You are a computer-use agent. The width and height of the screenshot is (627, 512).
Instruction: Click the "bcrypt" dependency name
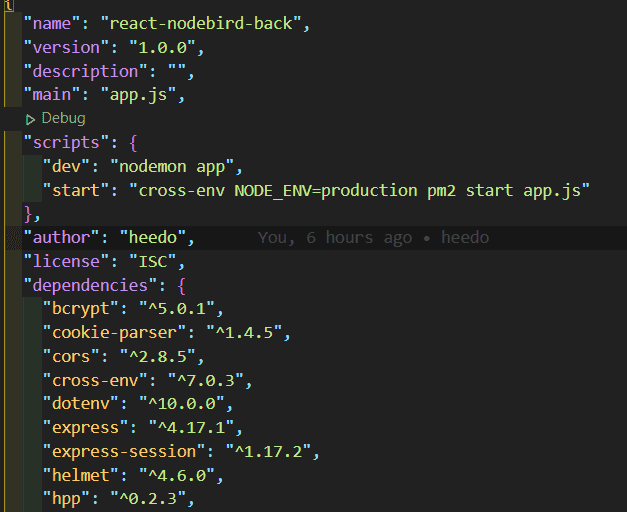(x=81, y=309)
